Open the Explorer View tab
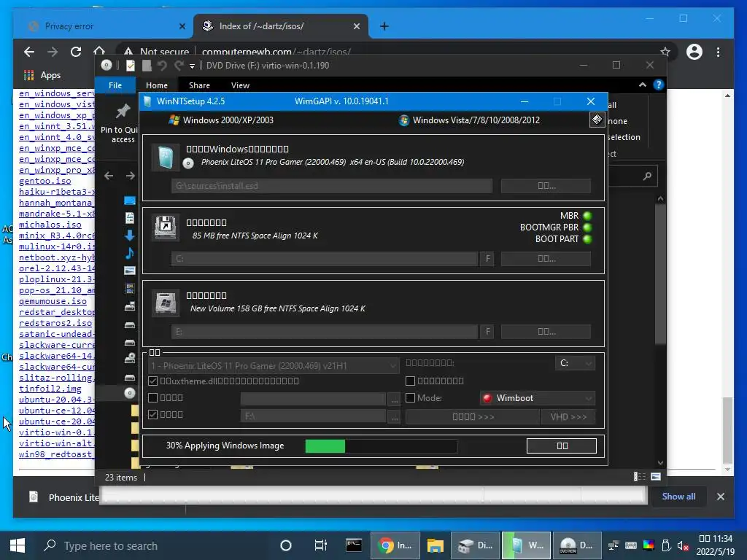 (240, 85)
